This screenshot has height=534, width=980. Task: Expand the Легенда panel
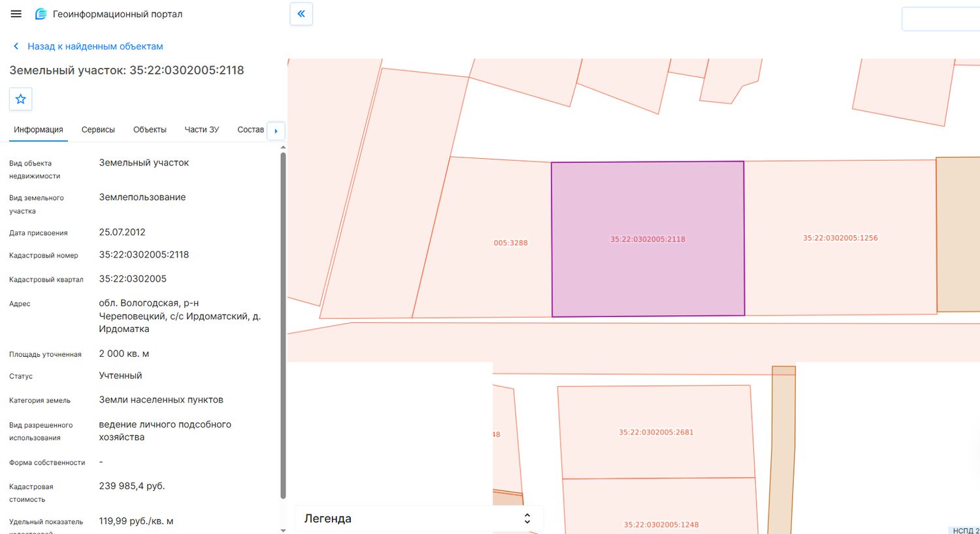(x=418, y=518)
